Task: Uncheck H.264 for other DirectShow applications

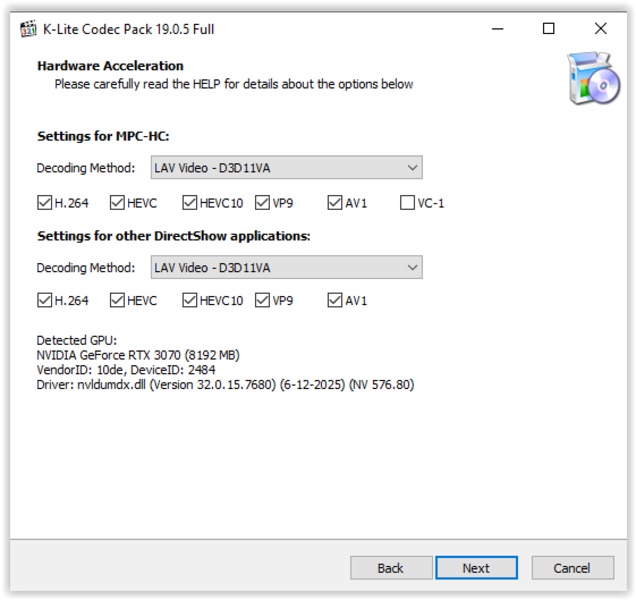Action: click(x=44, y=300)
